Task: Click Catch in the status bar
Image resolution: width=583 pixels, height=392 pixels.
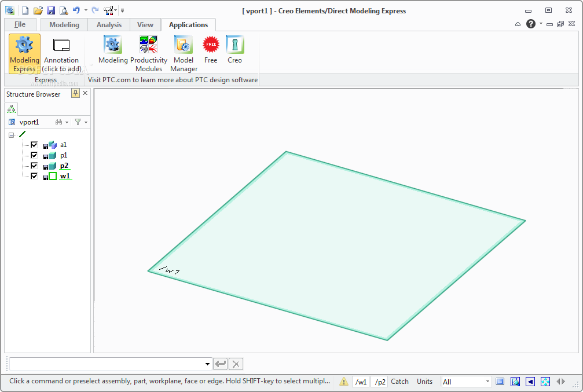Action: coord(399,382)
